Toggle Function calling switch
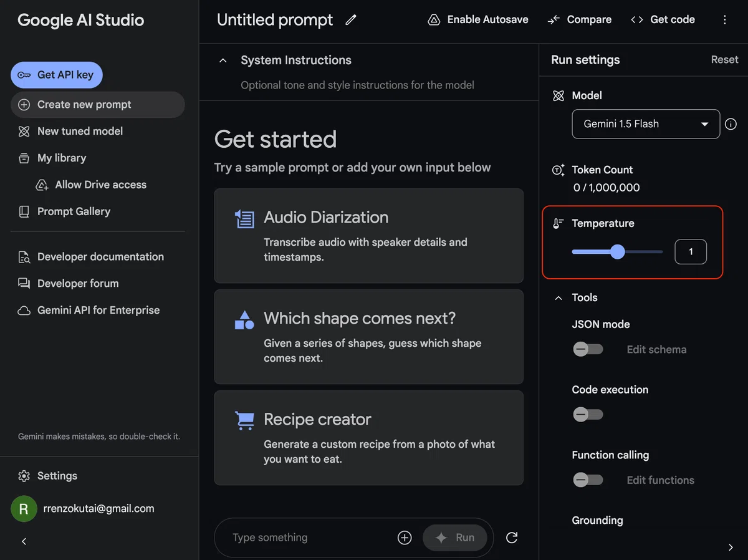This screenshot has width=748, height=560. pyautogui.click(x=588, y=480)
